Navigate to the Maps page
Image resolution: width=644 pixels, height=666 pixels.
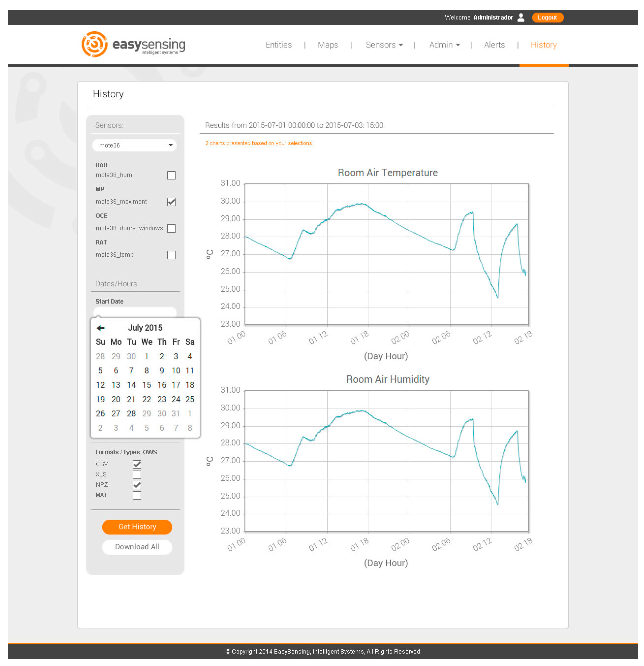coord(328,45)
